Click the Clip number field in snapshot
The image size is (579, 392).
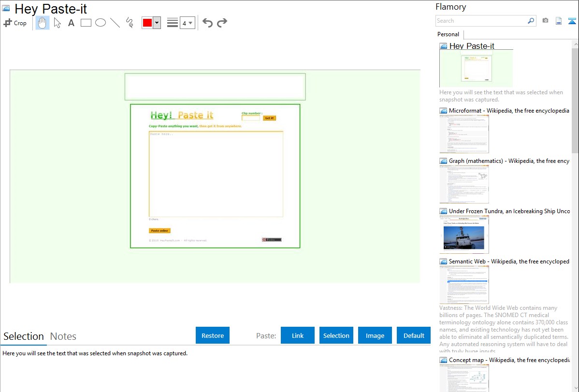[251, 118]
